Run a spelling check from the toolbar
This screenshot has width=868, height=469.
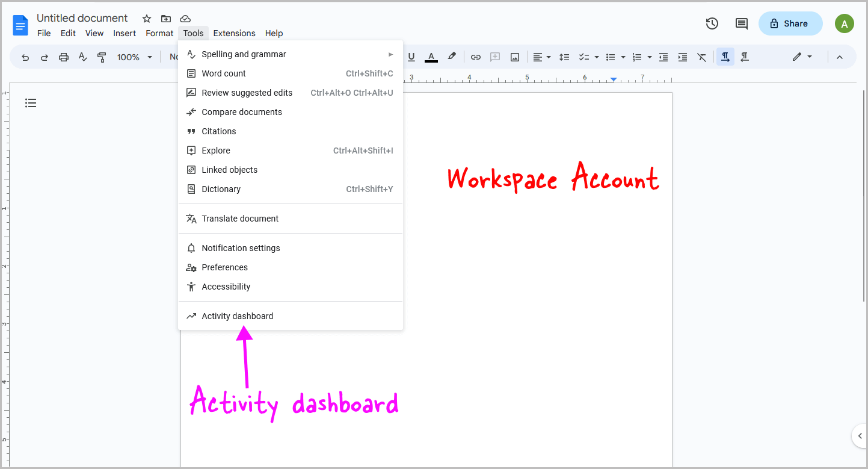[x=83, y=57]
